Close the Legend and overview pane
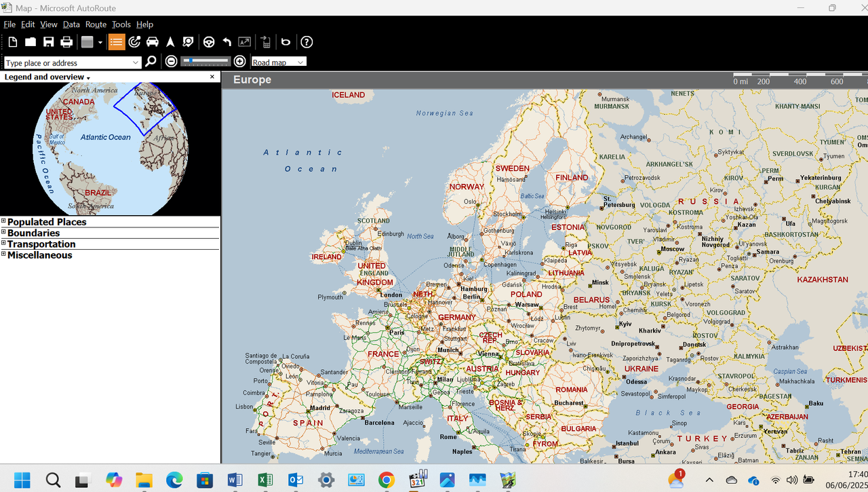868x492 pixels. pyautogui.click(x=212, y=77)
